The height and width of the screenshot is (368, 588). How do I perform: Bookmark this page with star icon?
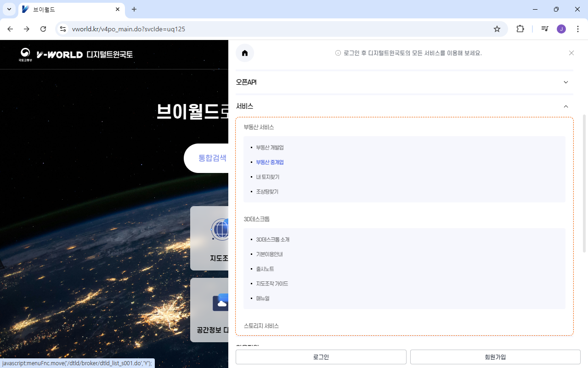click(x=497, y=29)
